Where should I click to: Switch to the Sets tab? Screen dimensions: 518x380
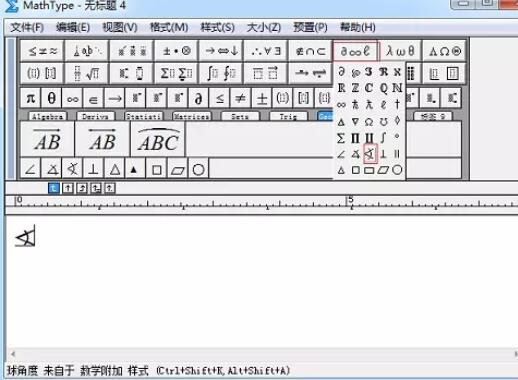240,116
